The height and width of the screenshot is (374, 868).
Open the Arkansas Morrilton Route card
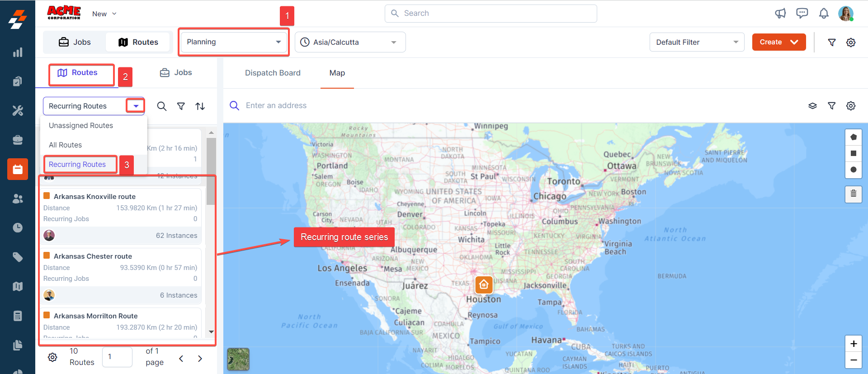coord(121,323)
